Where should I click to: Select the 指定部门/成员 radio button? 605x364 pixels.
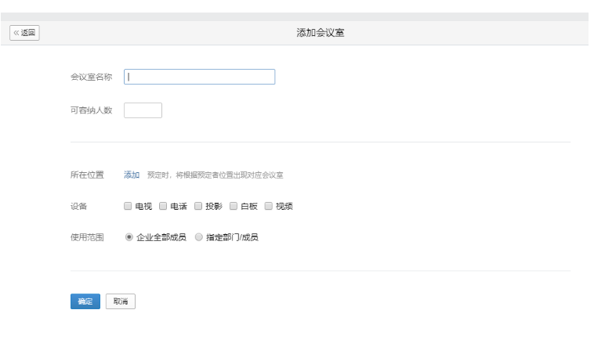[x=199, y=236]
